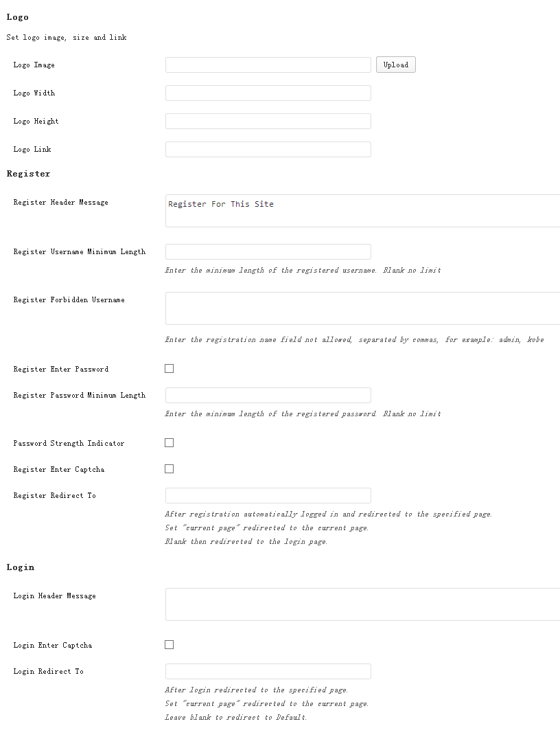
Task: Click Register Username Minimum Length field
Action: pyautogui.click(x=268, y=252)
